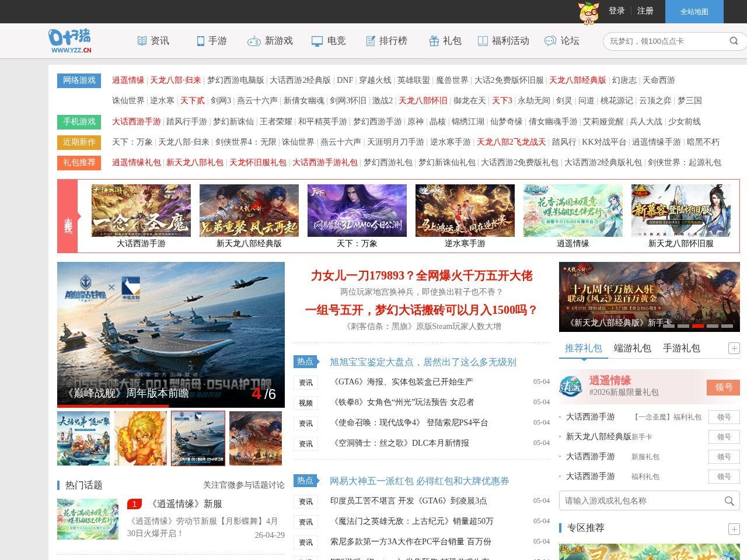This screenshot has width=747, height=560.
Task: Open the 排行榜 ranking nav icon
Action: coord(371,41)
